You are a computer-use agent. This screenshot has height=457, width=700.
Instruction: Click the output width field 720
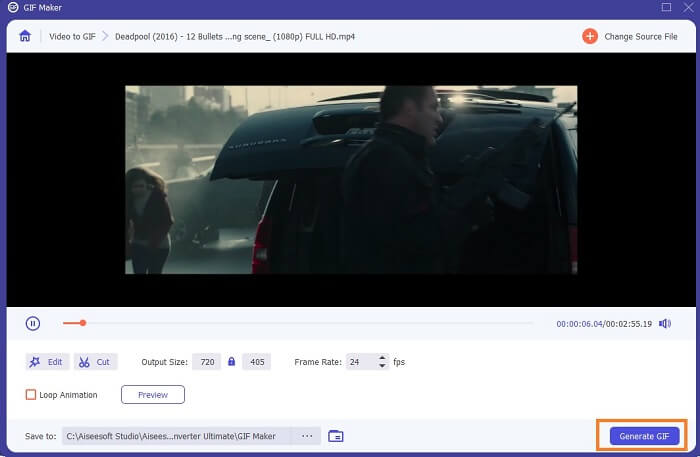tap(207, 361)
